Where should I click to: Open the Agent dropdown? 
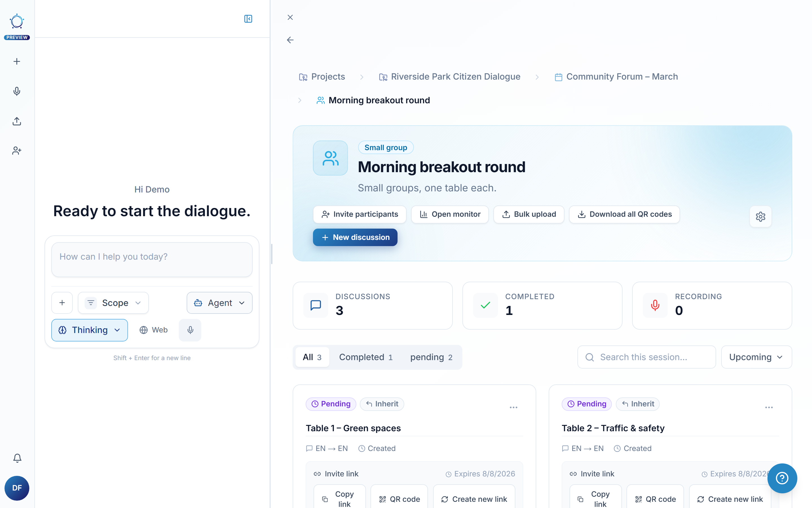point(219,303)
